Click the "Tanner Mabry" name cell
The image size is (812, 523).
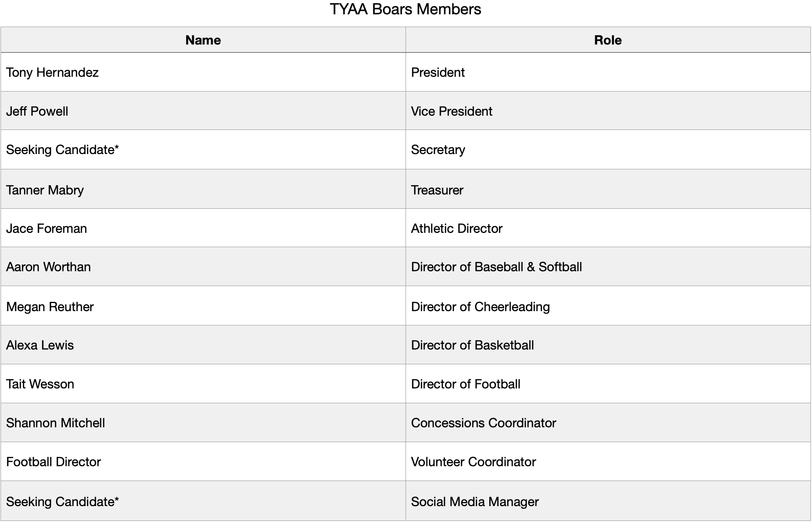click(45, 190)
